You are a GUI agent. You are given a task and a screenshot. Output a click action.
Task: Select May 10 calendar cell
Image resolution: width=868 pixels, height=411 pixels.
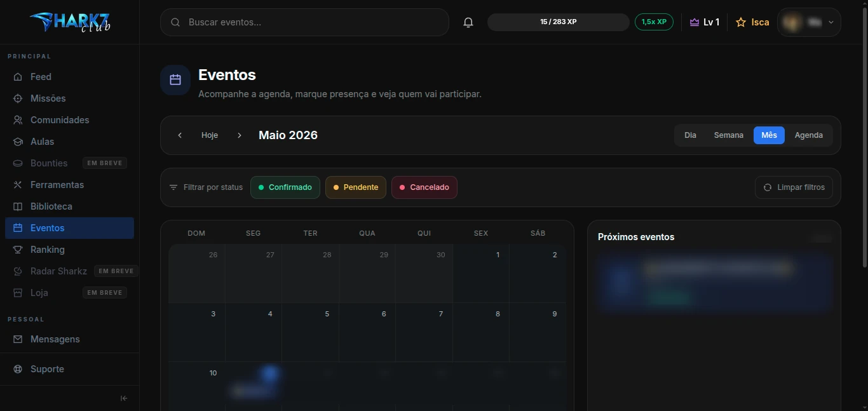click(x=197, y=386)
